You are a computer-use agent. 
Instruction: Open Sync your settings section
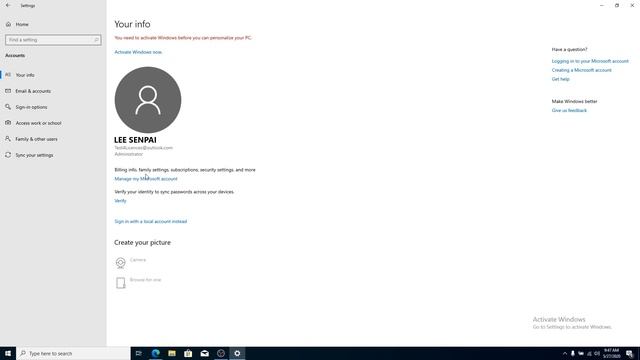click(34, 155)
